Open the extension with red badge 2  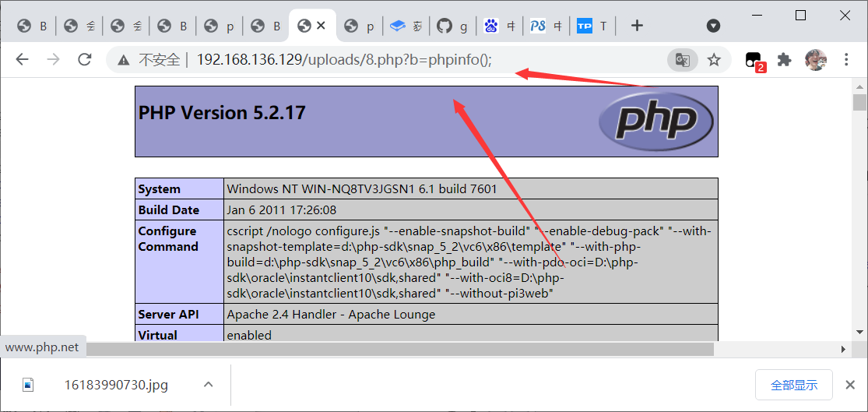tap(754, 61)
